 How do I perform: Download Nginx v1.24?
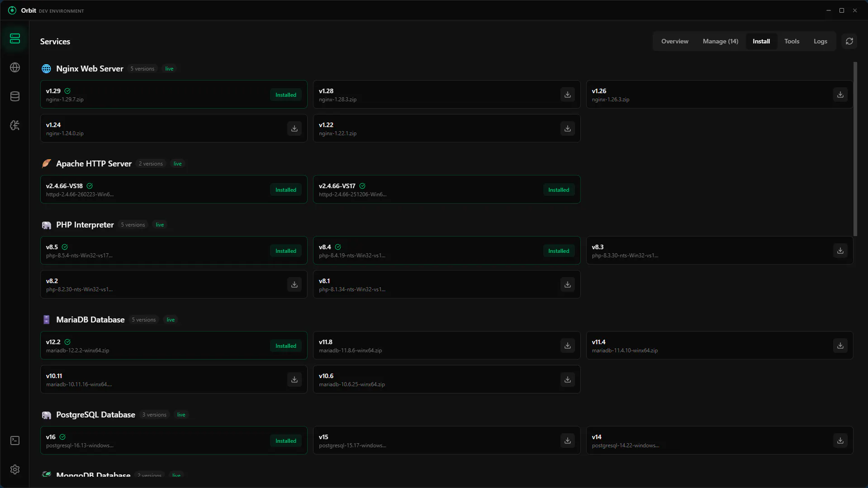(294, 128)
